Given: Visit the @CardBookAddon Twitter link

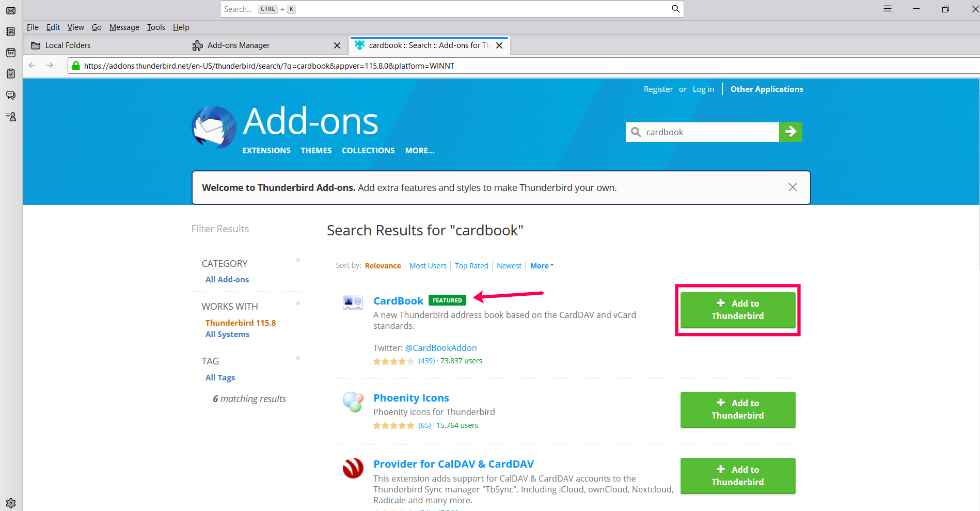Looking at the screenshot, I should 441,348.
